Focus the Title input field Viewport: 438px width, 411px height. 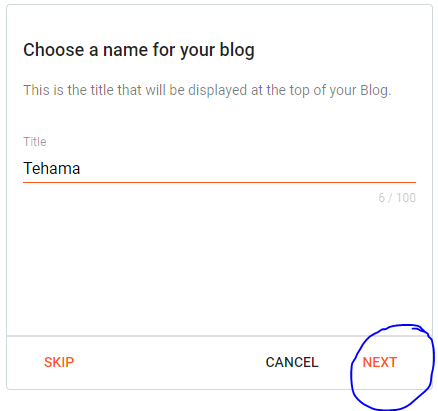[x=219, y=168]
